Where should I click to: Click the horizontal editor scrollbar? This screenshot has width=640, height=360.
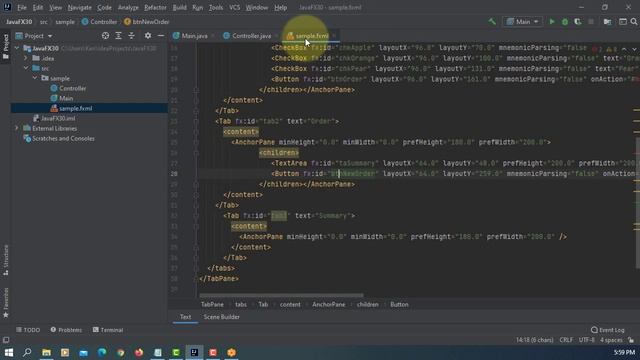tap(281, 295)
